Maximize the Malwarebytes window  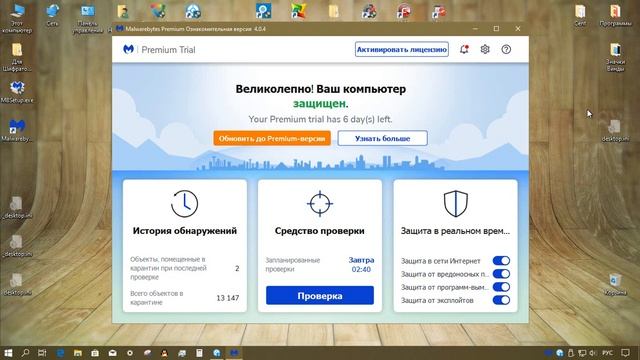[x=496, y=29]
